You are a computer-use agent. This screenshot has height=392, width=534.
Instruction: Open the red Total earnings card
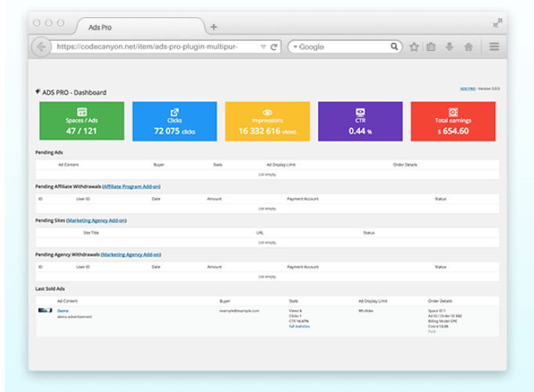click(453, 121)
